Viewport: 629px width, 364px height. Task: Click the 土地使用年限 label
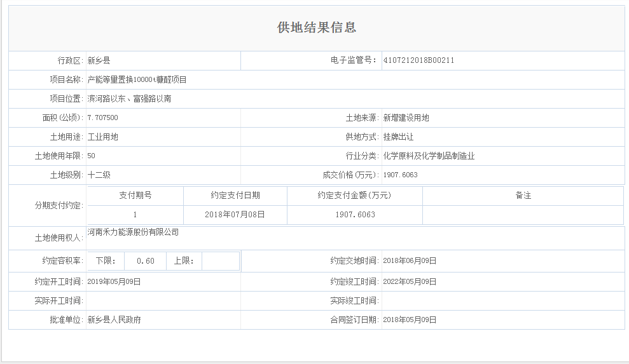click(59, 156)
